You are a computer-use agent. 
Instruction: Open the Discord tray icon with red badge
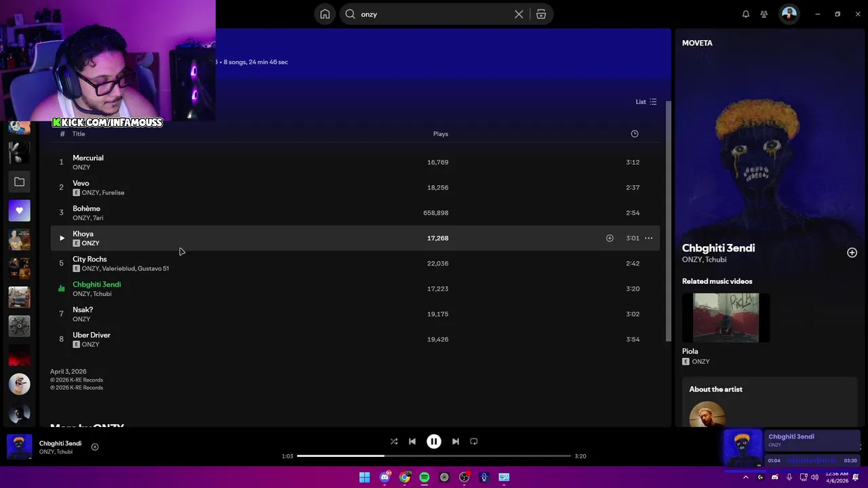[774, 477]
